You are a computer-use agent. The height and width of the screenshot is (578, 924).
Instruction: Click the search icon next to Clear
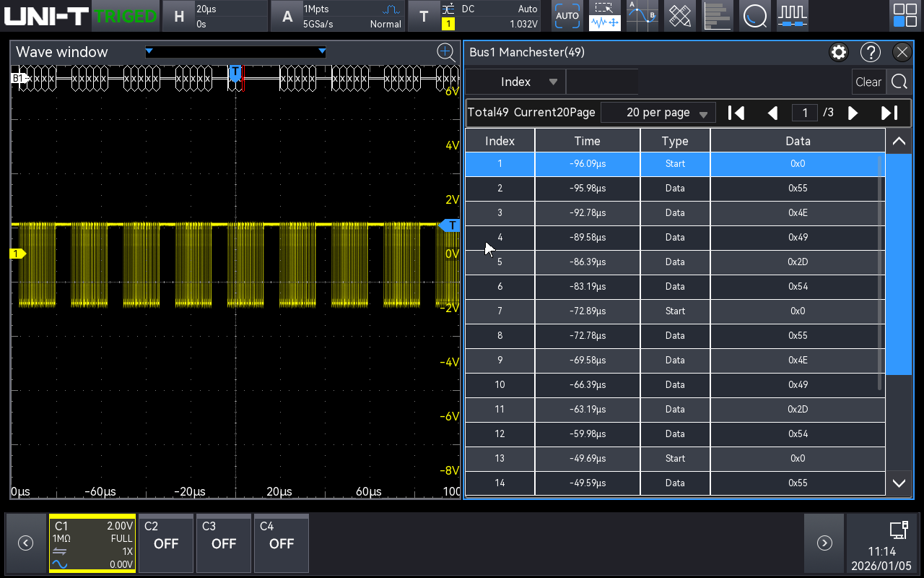click(x=899, y=82)
